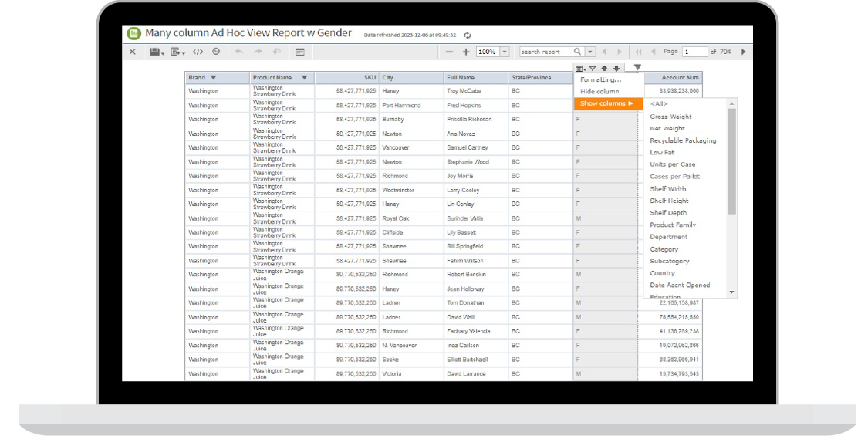Viewport: 868px width, 436px height.
Task: Zoom out with the minus icon
Action: [450, 52]
